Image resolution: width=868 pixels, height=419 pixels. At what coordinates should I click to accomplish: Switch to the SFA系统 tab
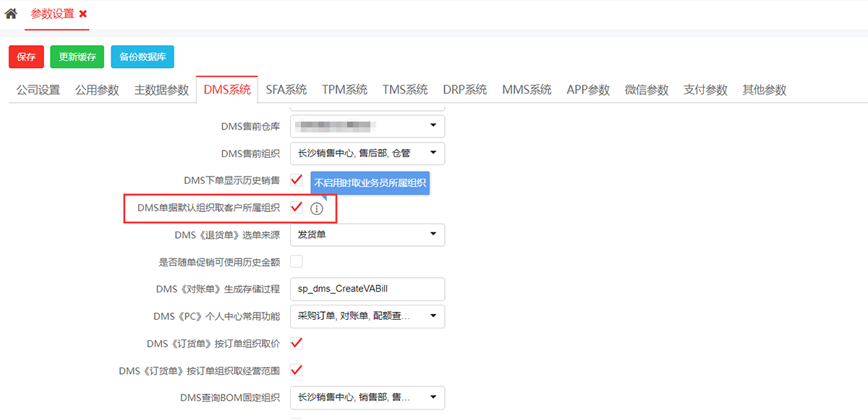(286, 90)
